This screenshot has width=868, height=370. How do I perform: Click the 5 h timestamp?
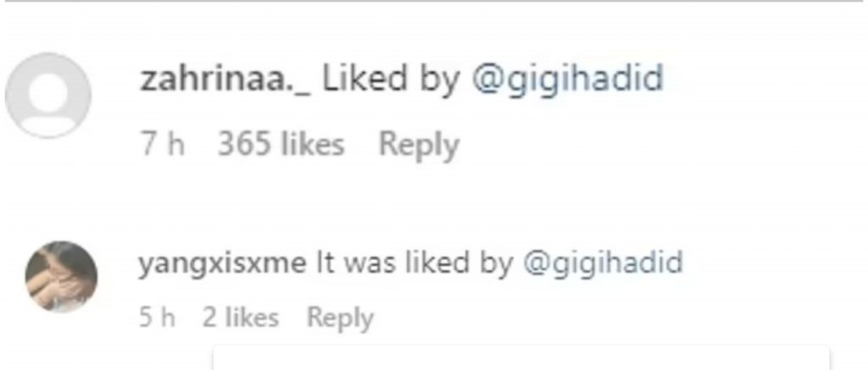tap(159, 318)
